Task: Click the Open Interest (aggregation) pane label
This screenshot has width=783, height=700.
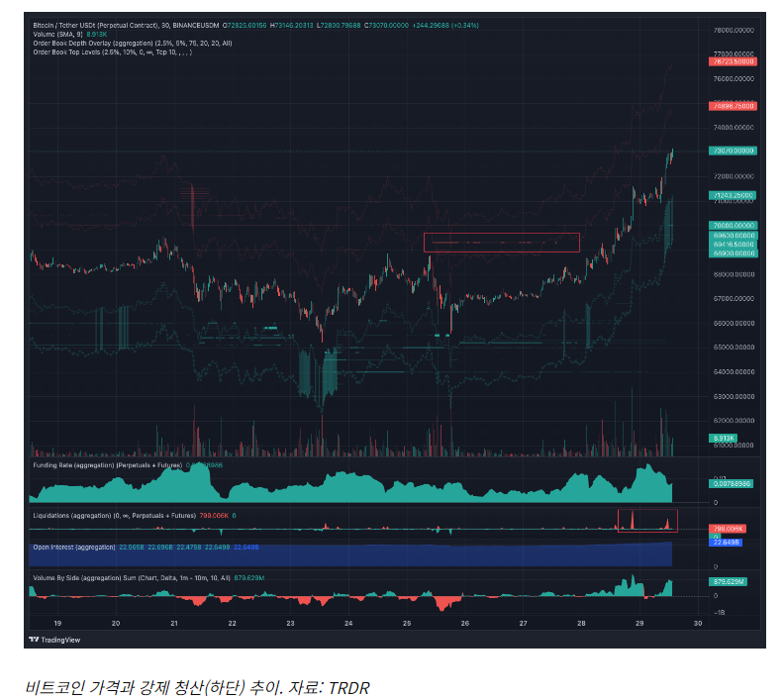Action: (x=74, y=546)
